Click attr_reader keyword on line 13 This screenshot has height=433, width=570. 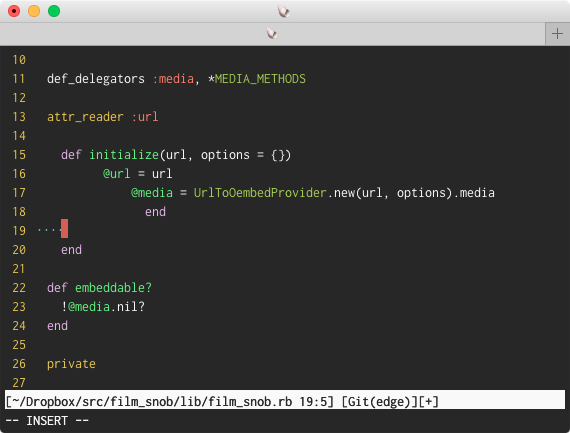[85, 117]
